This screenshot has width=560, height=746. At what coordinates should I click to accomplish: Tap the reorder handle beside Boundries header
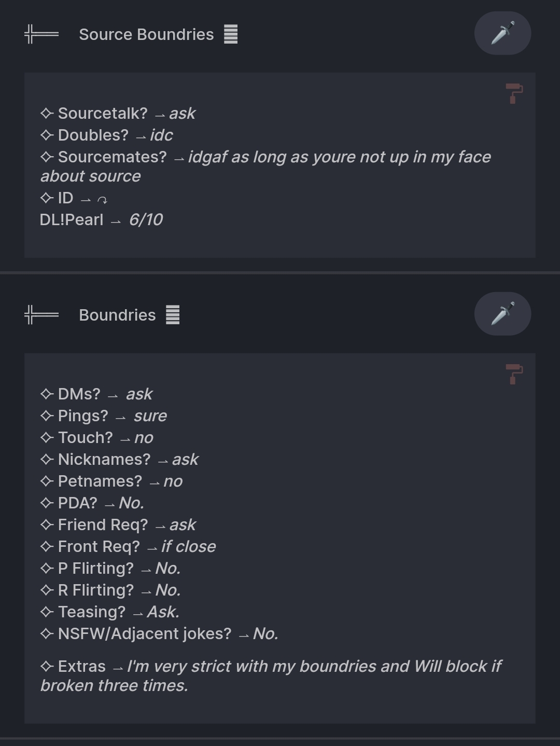click(x=41, y=315)
